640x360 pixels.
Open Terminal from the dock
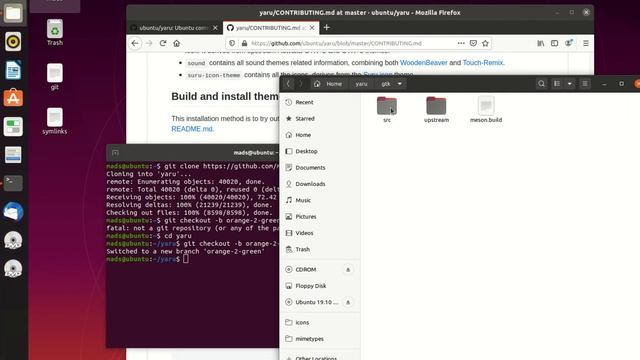pos(13,183)
